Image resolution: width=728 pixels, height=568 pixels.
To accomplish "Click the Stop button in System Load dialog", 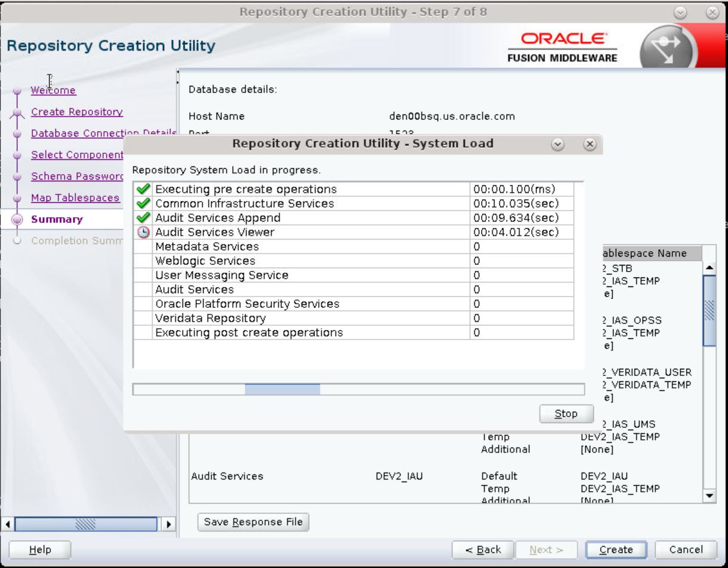I will (566, 413).
